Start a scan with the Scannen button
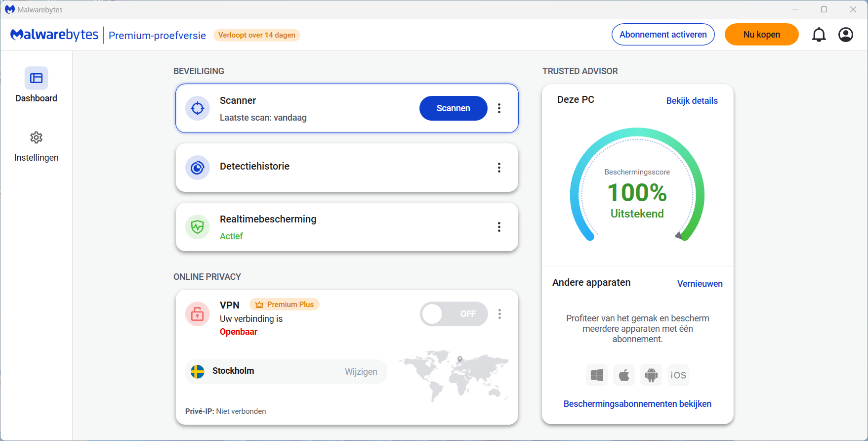This screenshot has height=441, width=868. 453,108
